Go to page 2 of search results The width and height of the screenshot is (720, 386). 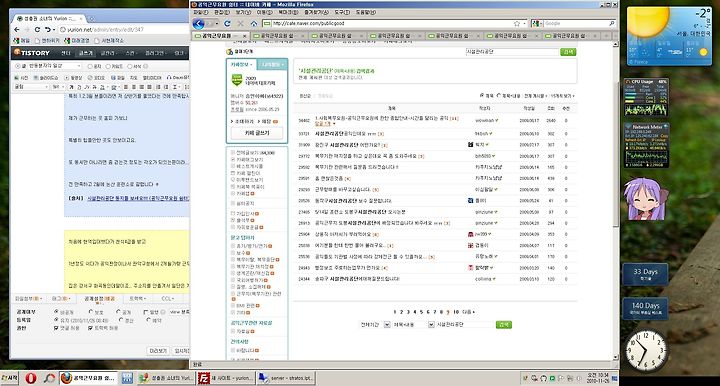point(401,312)
